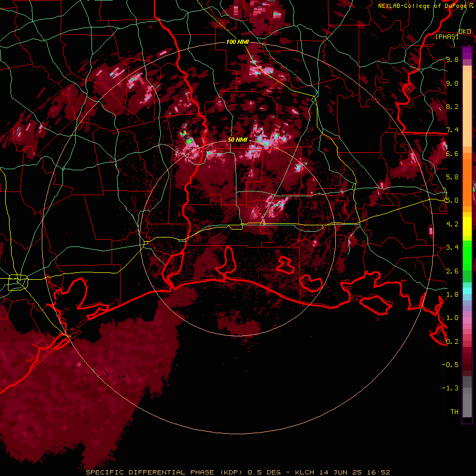Click the -0.5 scale value
The width and height of the screenshot is (476, 476).
click(450, 365)
